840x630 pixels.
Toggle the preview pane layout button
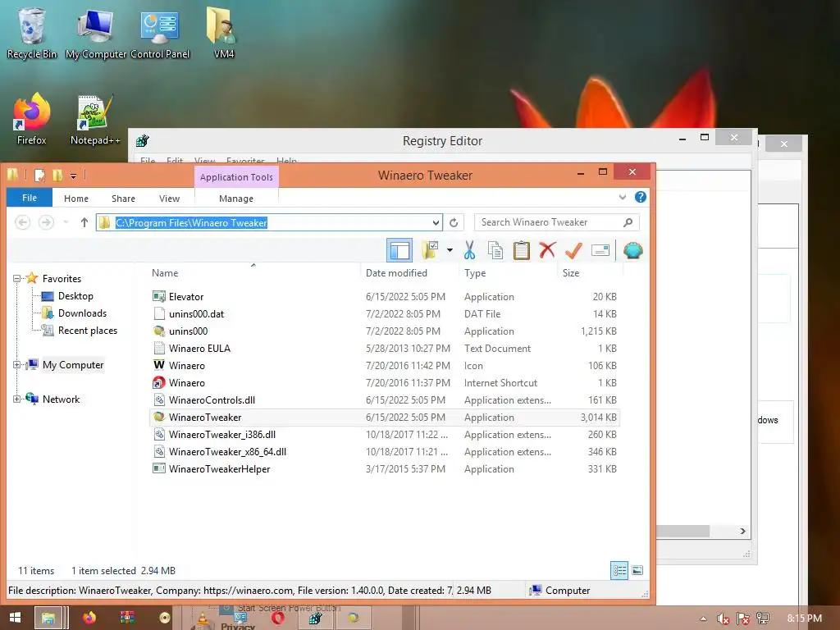399,250
